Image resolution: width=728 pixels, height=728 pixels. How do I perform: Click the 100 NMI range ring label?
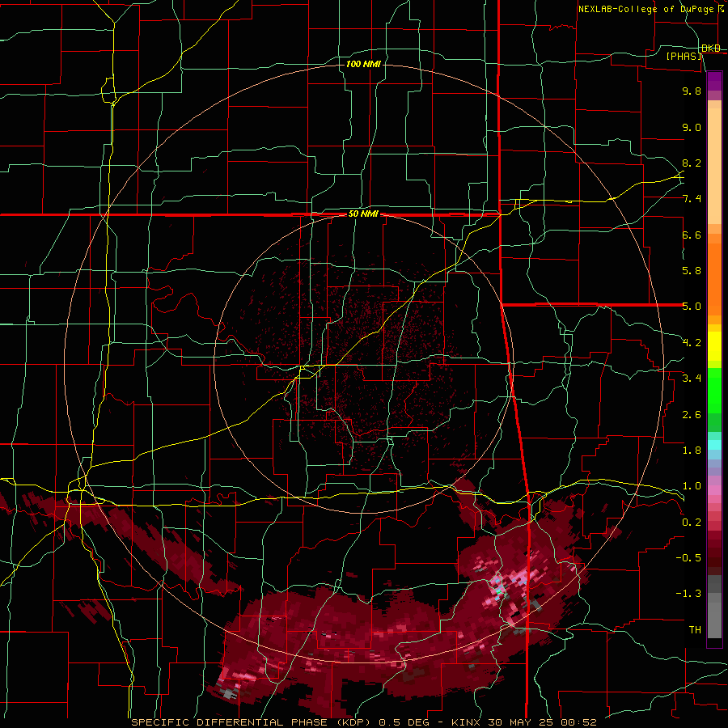coord(363,64)
